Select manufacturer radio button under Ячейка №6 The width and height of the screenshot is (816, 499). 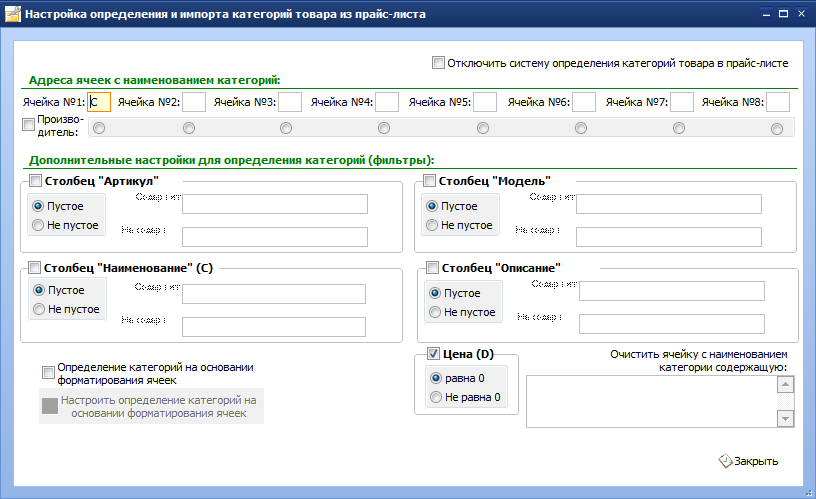581,128
